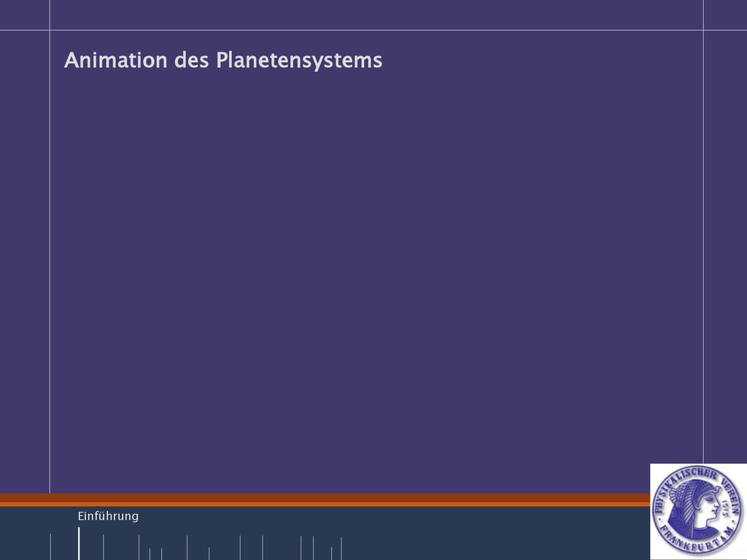Click the Physikalischer Verein Frankfurt logo
Screen dimensions: 747x560
pyautogui.click(x=698, y=510)
